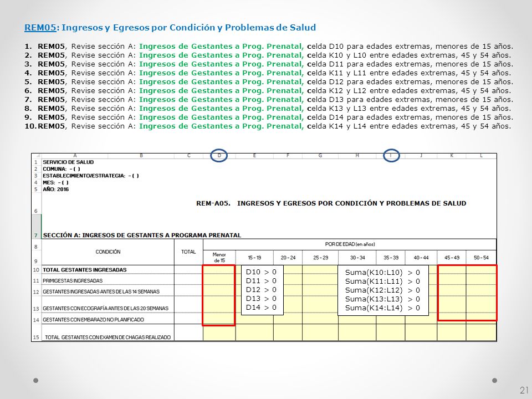Screen dimensions: 532x399
Task: Select the 25 - 29 age header
Action: (x=320, y=258)
